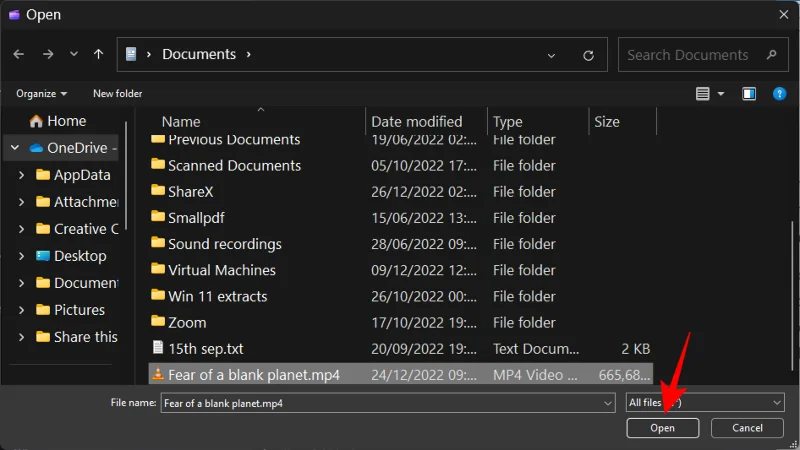This screenshot has width=800, height=450.
Task: Select the 15th sep.txt file
Action: (206, 348)
